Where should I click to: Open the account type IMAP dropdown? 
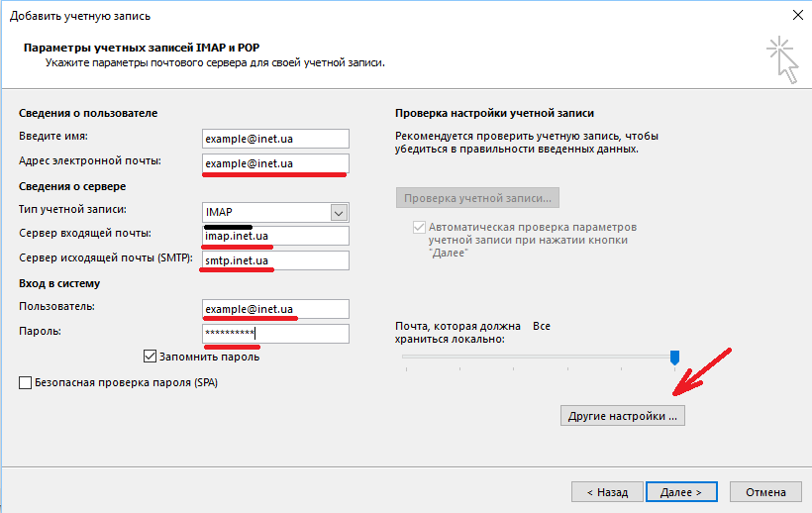[339, 213]
